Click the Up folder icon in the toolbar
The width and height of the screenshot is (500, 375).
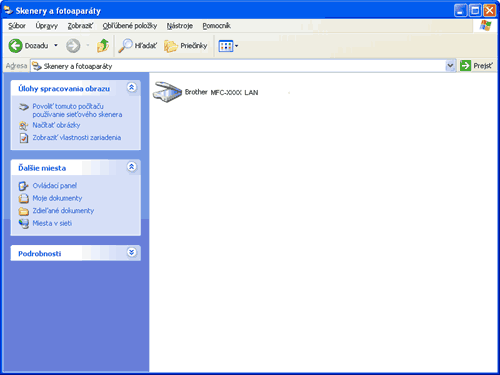(x=103, y=46)
